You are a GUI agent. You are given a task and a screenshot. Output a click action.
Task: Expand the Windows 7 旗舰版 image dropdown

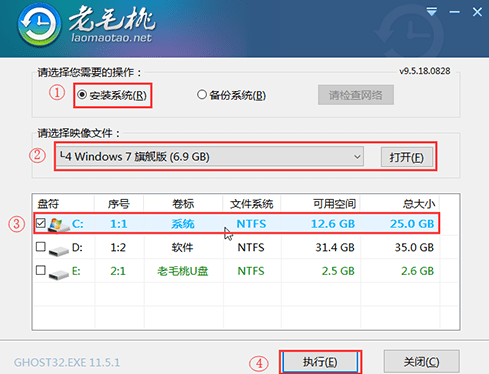(x=210, y=156)
